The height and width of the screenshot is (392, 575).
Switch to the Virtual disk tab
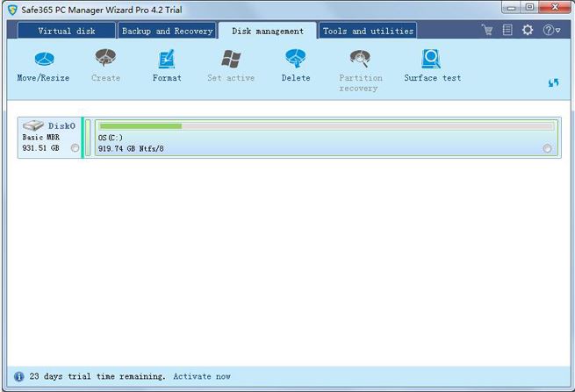click(67, 31)
